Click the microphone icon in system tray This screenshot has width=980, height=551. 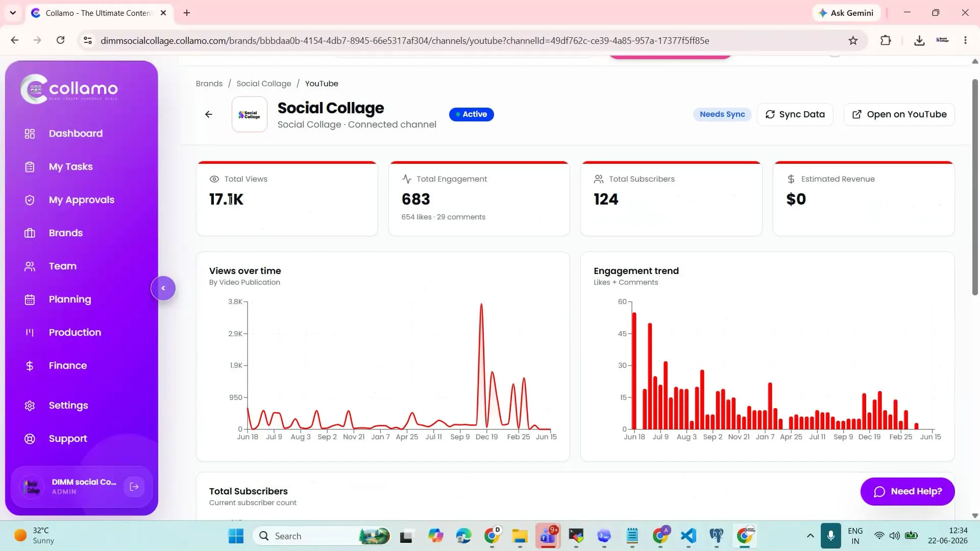(x=830, y=536)
